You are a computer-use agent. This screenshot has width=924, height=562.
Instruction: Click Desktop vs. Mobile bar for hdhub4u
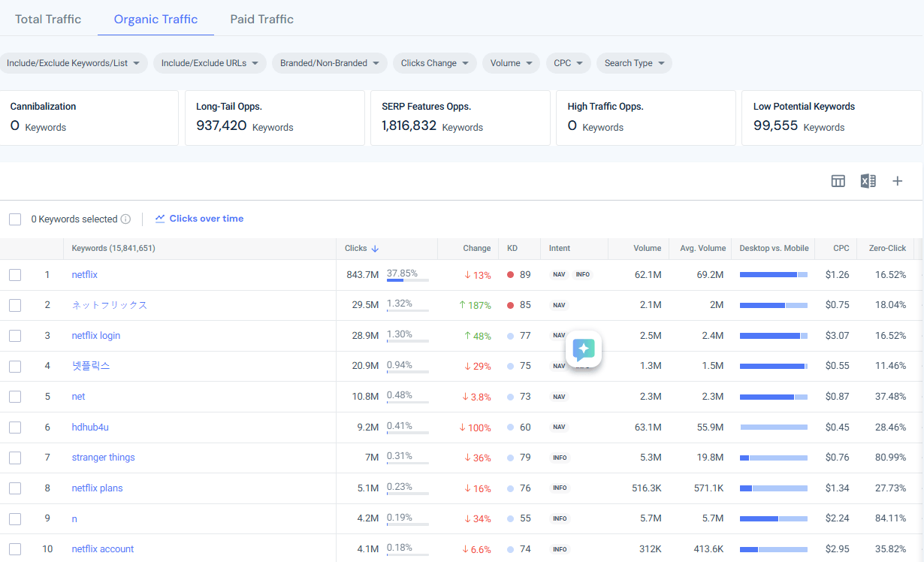(x=774, y=428)
